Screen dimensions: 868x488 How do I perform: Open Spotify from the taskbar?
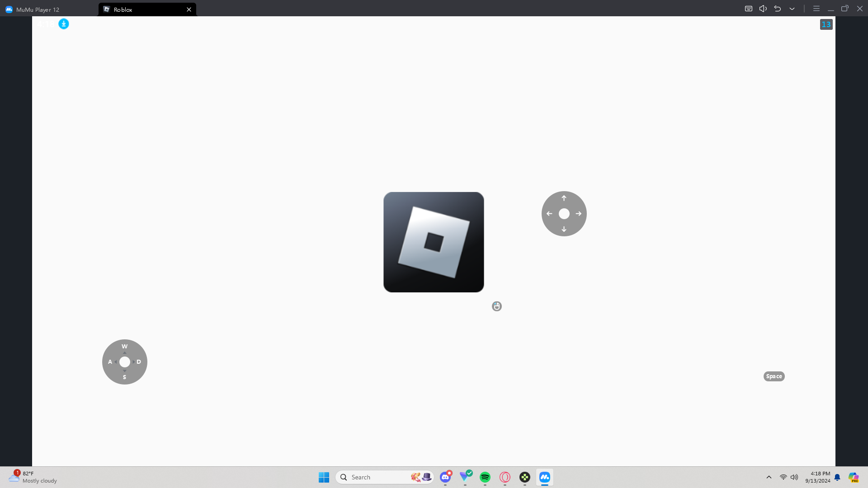point(485,477)
